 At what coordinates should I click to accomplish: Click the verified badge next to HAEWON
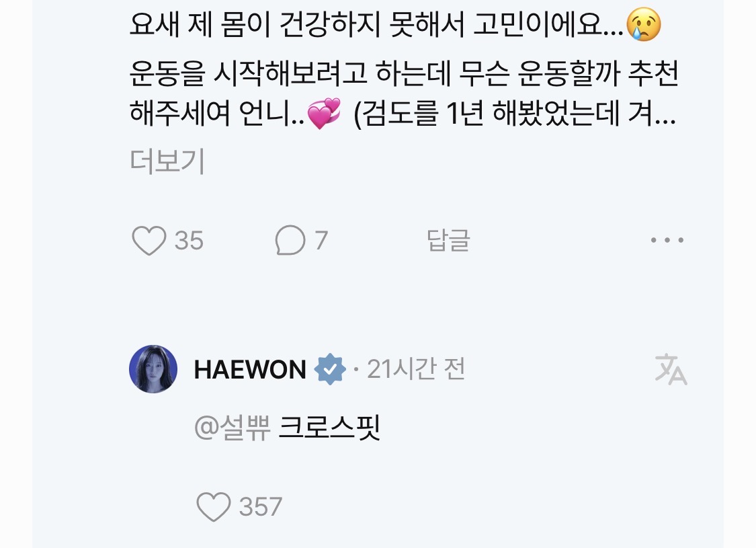point(330,370)
